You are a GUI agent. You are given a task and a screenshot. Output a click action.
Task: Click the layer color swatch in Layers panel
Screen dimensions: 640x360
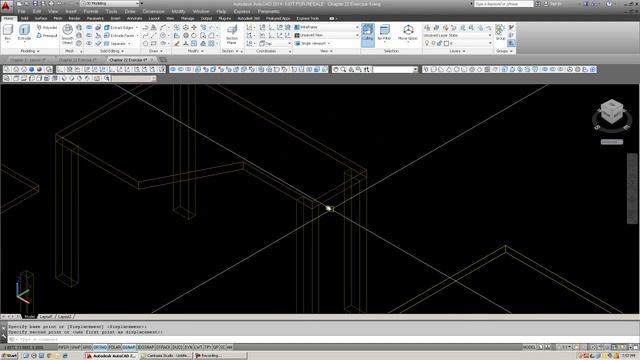pos(447,43)
